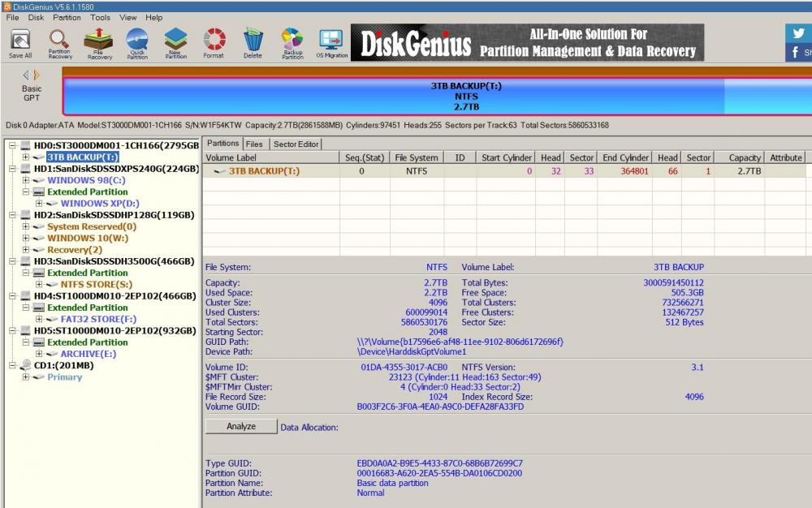Click the Start Cylinder column header
The height and width of the screenshot is (508, 812).
[x=506, y=157]
